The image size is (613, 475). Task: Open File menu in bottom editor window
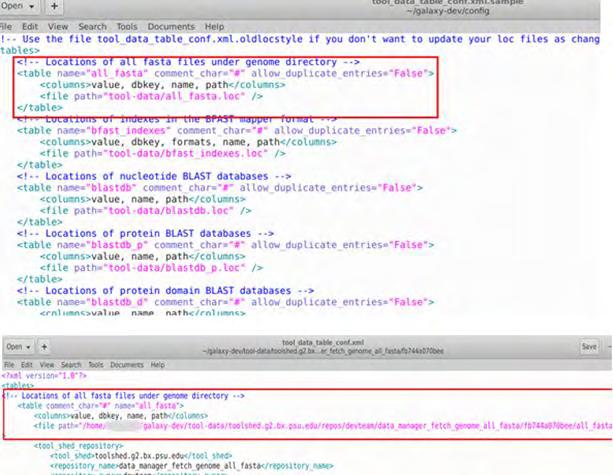point(9,365)
